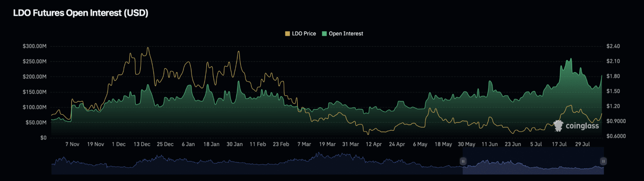Click the coinglass watermark text
Image resolution: width=644 pixels, height=181 pixels.
click(x=582, y=126)
